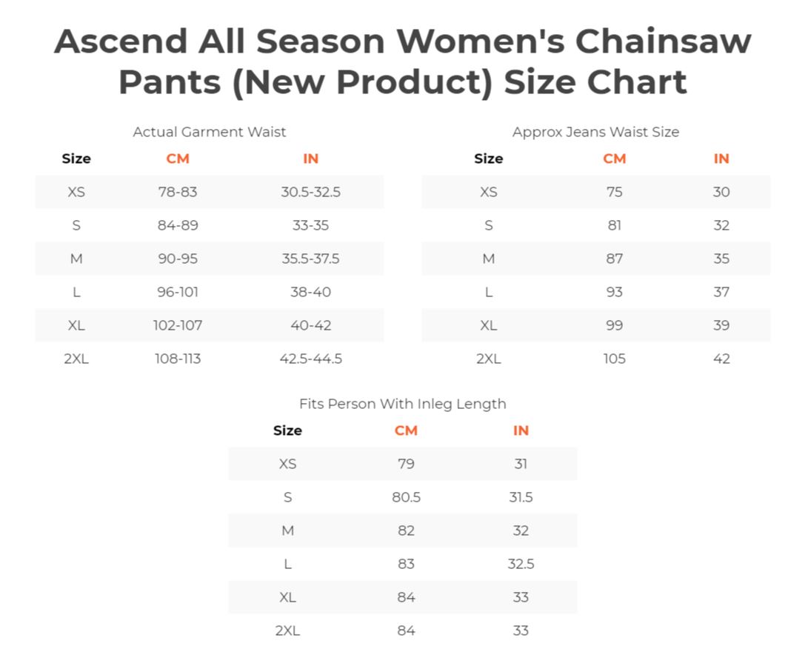Click the 31.5 inch inleg value
The height and width of the screenshot is (672, 808).
(521, 497)
